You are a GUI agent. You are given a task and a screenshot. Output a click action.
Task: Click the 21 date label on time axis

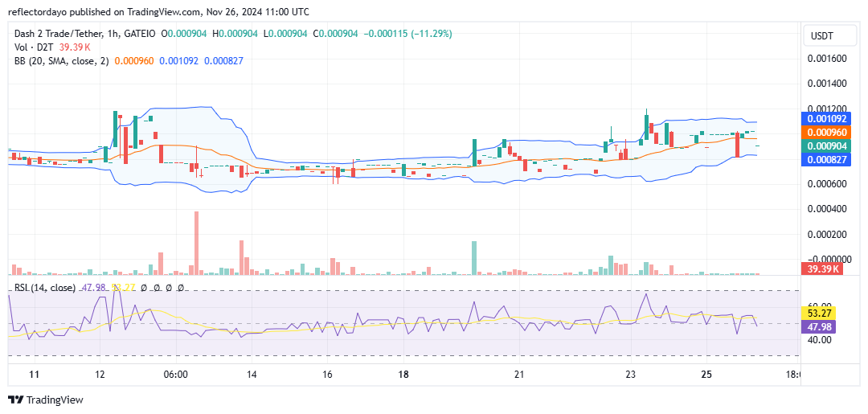[x=518, y=375]
